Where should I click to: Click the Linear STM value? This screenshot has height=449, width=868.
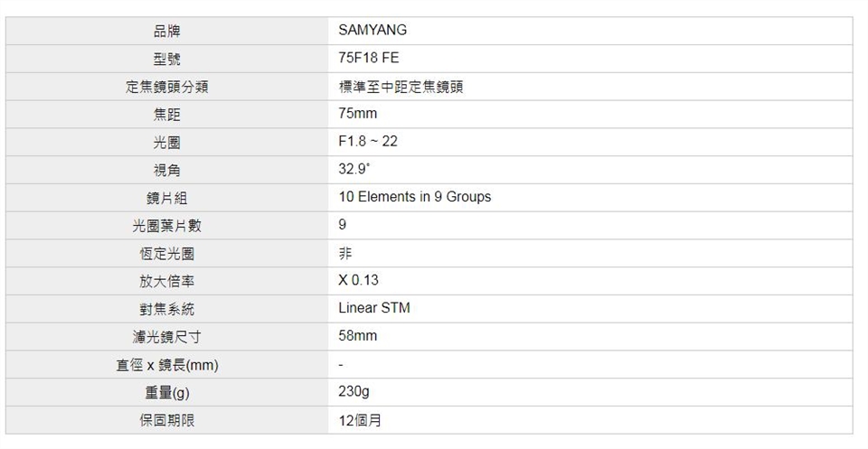click(373, 308)
